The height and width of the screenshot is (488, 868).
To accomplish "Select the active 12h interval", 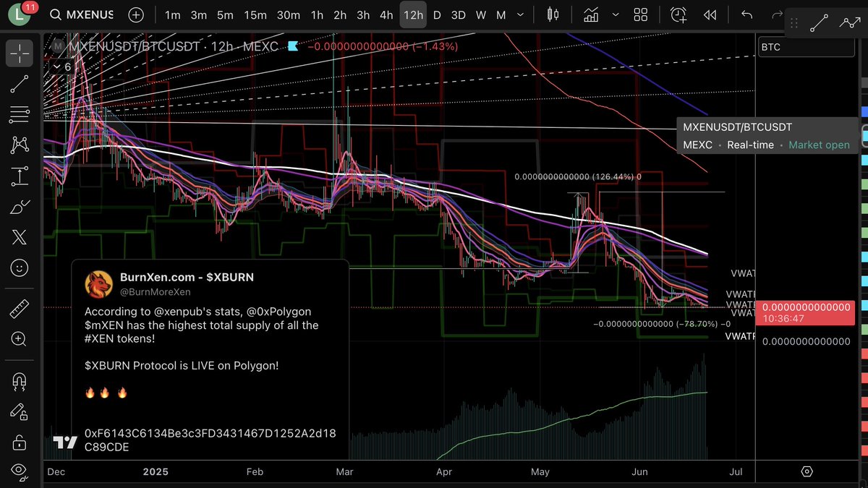I will (413, 14).
